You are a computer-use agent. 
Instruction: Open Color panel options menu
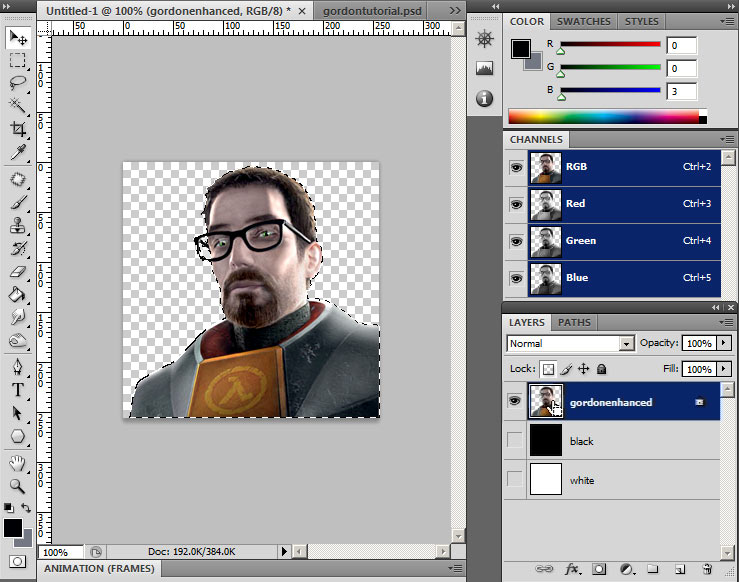coord(727,21)
